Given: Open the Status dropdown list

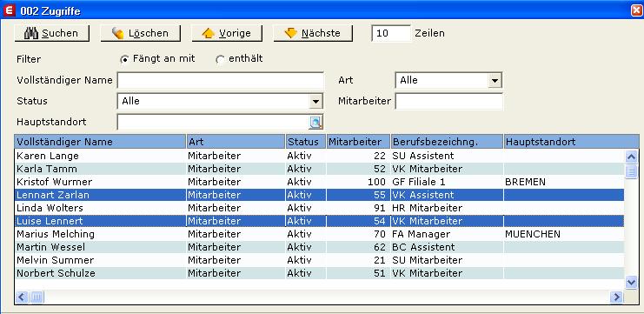Looking at the screenshot, I should (315, 101).
